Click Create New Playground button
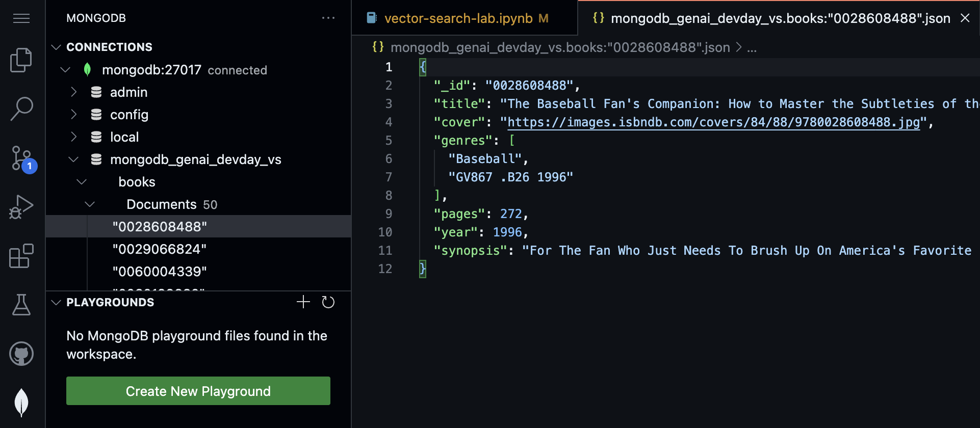This screenshot has width=980, height=428. [x=198, y=391]
